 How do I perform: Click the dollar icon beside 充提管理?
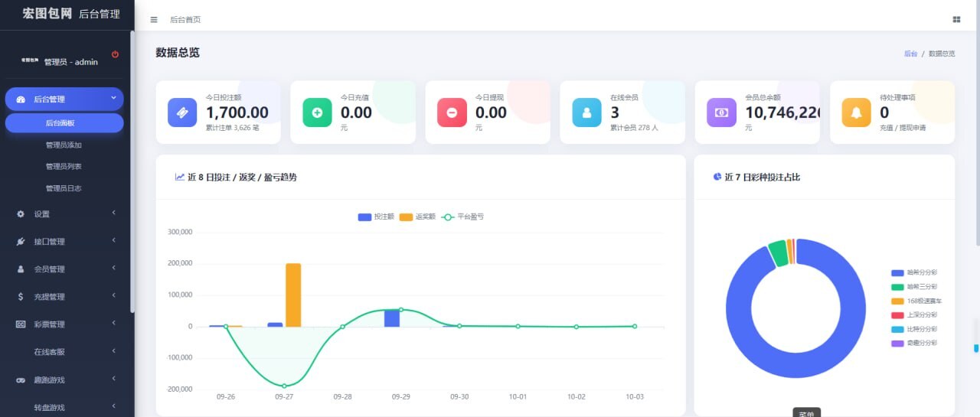click(x=21, y=297)
